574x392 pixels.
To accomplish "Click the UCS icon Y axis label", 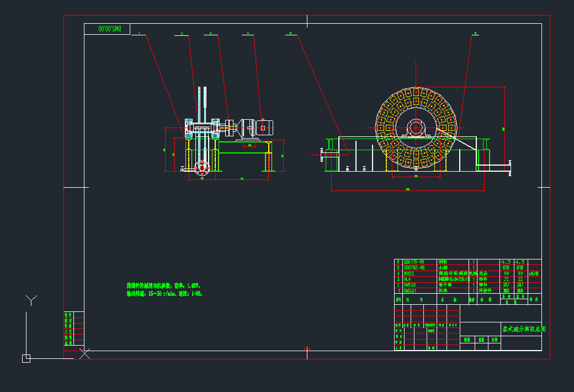I will pyautogui.click(x=31, y=300).
